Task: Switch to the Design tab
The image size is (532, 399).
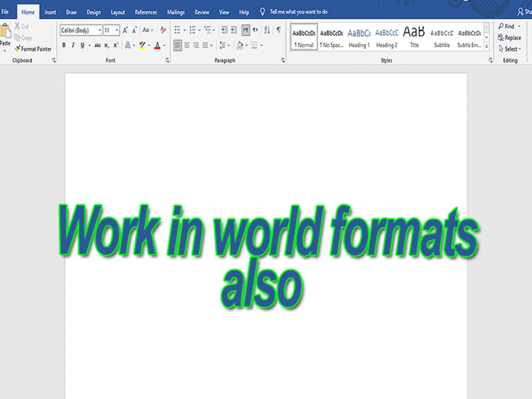Action: click(94, 12)
